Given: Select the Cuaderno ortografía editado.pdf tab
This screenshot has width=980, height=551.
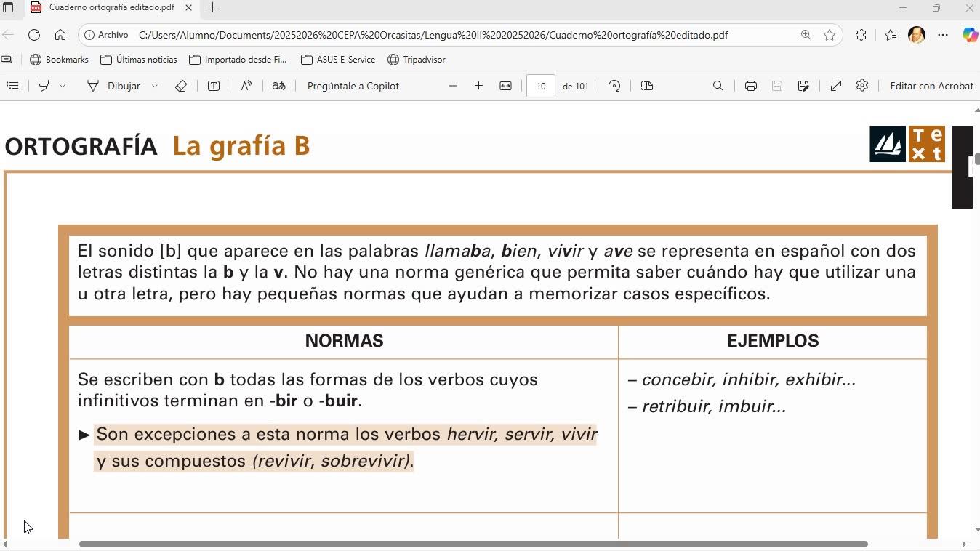Looking at the screenshot, I should [112, 7].
